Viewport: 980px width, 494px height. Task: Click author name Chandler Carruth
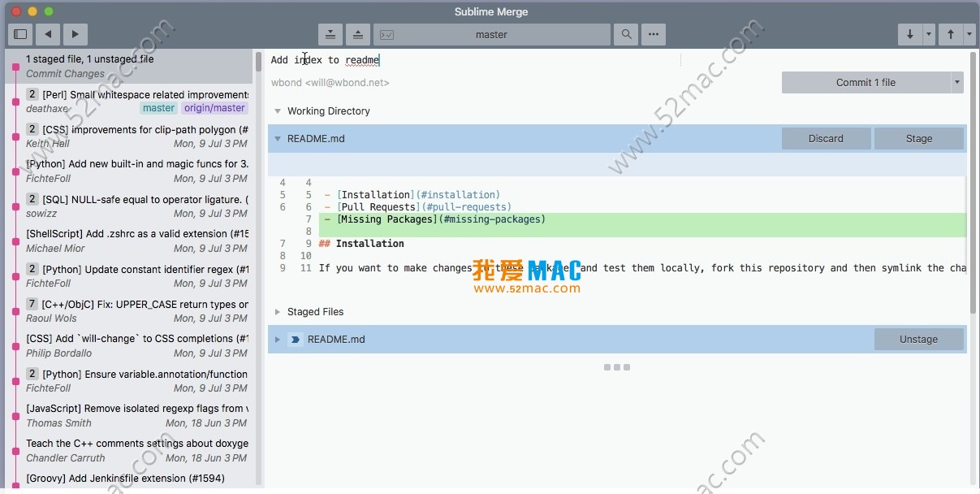(66, 458)
